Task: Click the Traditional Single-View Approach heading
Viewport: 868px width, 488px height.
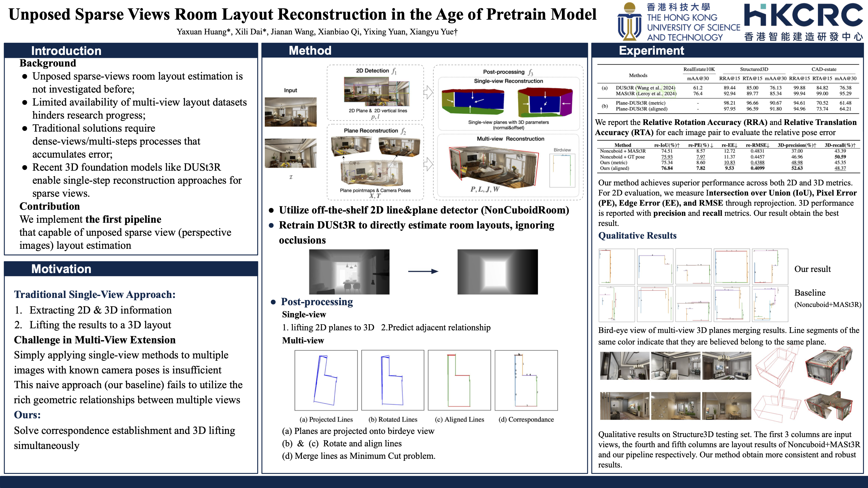Action: (x=95, y=294)
